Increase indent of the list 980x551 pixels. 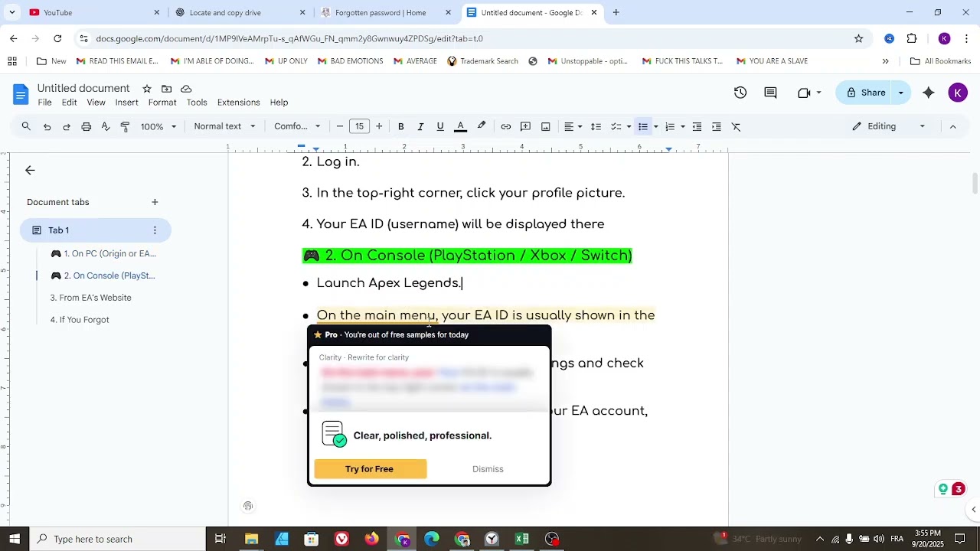(717, 126)
